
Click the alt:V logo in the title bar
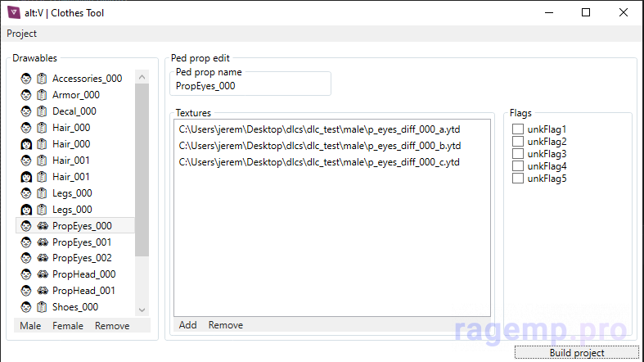[x=14, y=13]
